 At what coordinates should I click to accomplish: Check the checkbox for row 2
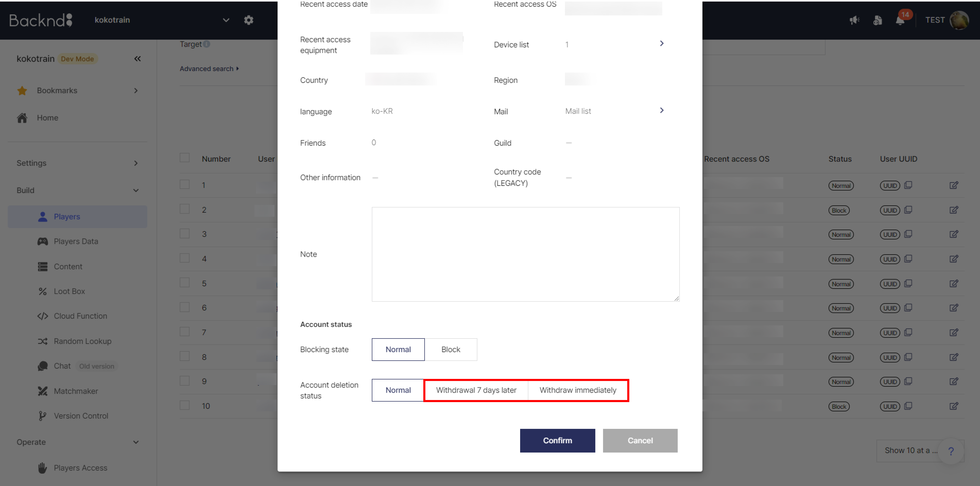point(184,209)
